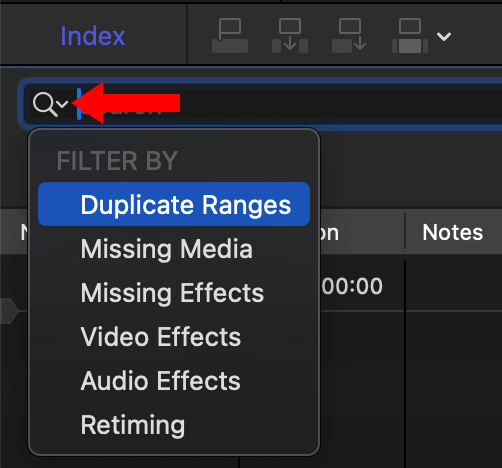
Task: Select Duplicate Ranges filter
Action: 174,204
